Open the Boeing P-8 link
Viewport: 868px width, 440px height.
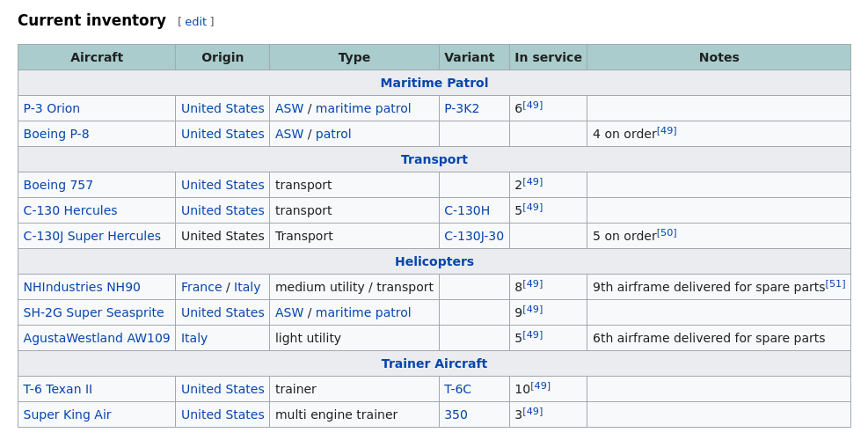click(x=56, y=135)
